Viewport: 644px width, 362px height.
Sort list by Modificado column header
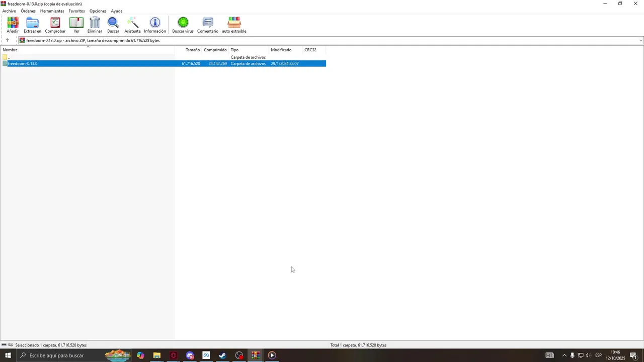(286, 50)
